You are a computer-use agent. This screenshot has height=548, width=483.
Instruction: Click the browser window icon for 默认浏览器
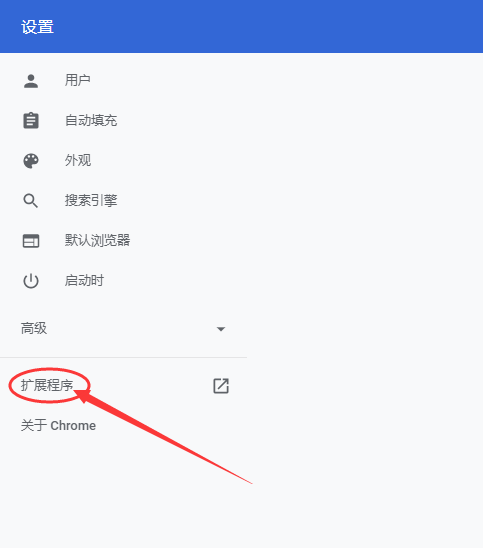point(31,241)
